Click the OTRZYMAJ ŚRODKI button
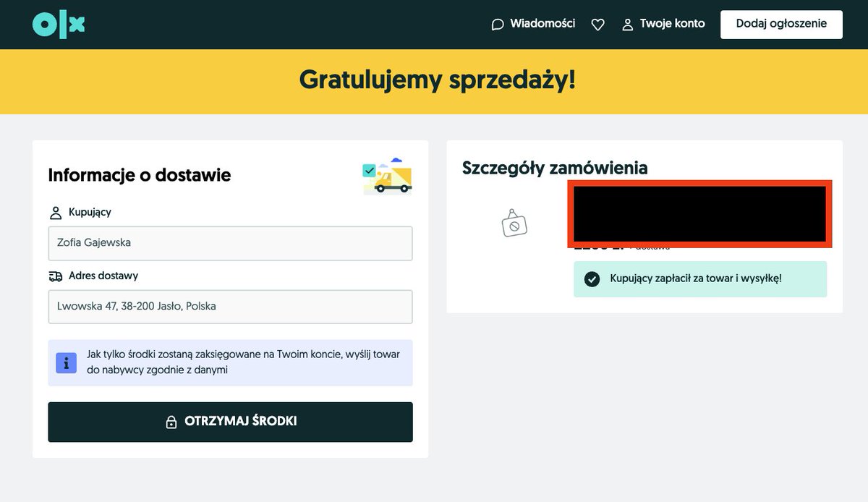This screenshot has width=868, height=502. click(230, 422)
